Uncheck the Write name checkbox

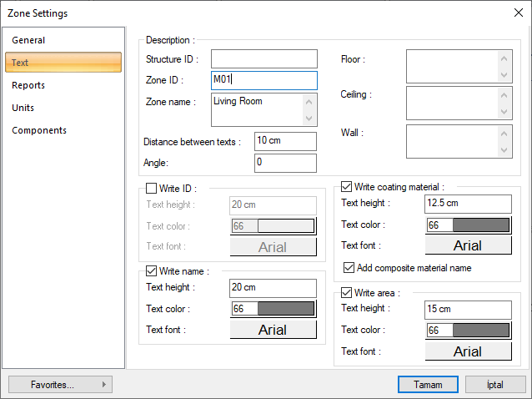tap(152, 270)
